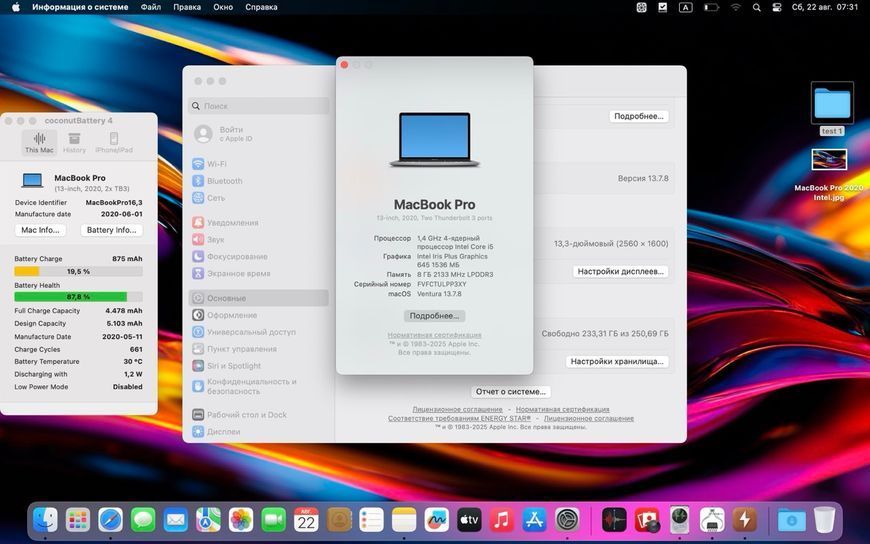Open Music app in dock

pyautogui.click(x=502, y=520)
